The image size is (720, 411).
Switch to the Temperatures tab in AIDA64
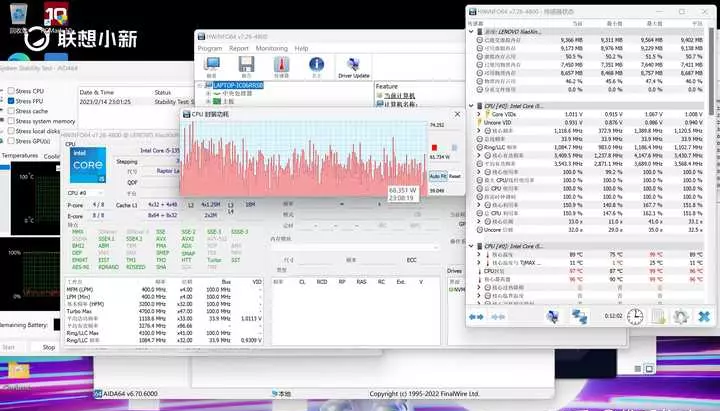(x=19, y=156)
